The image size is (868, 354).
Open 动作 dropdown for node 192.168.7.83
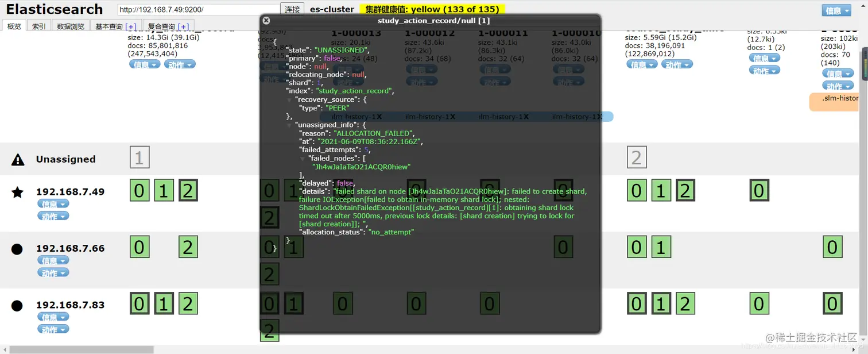coord(53,329)
